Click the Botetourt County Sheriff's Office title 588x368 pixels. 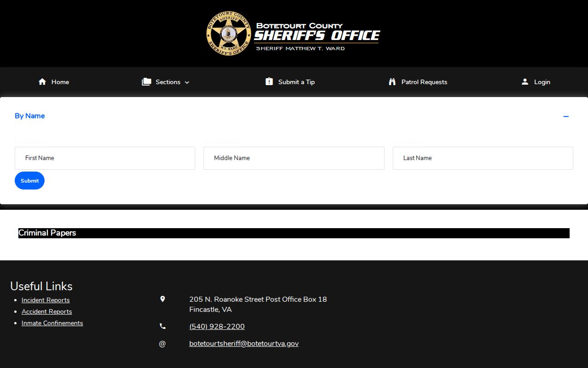pos(317,32)
